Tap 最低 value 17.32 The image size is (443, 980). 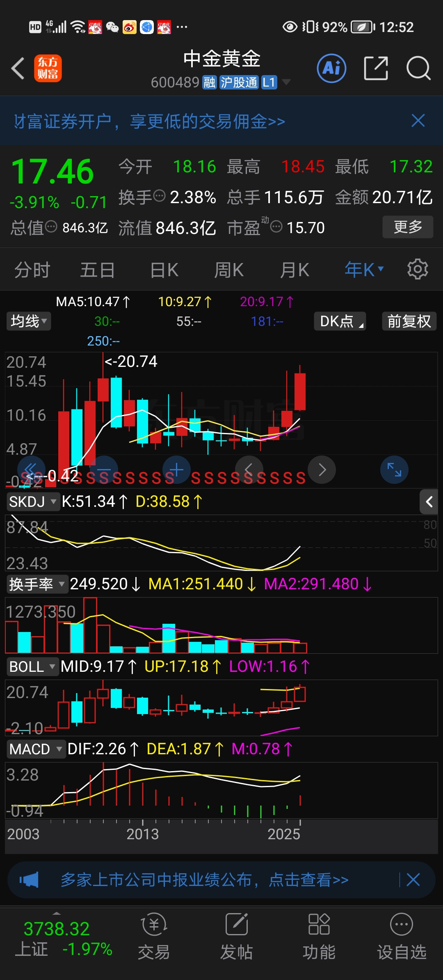click(411, 167)
